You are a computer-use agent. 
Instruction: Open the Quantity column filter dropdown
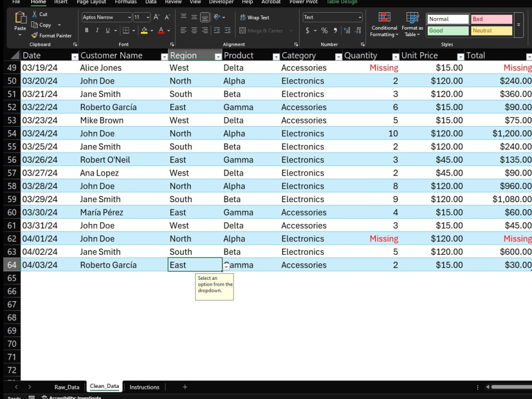(x=395, y=57)
